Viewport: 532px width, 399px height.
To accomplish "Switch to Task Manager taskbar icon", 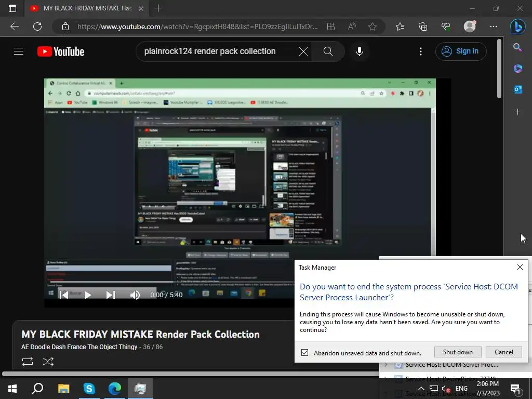I will [140, 389].
